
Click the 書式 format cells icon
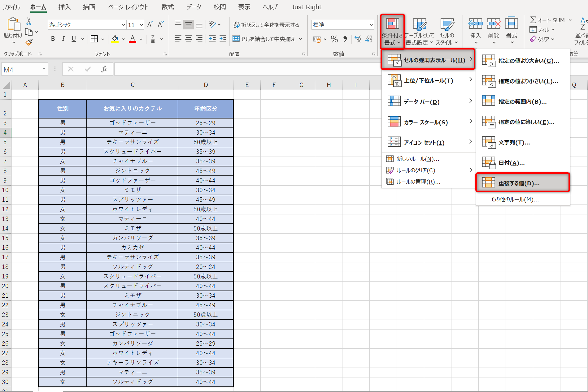(511, 24)
